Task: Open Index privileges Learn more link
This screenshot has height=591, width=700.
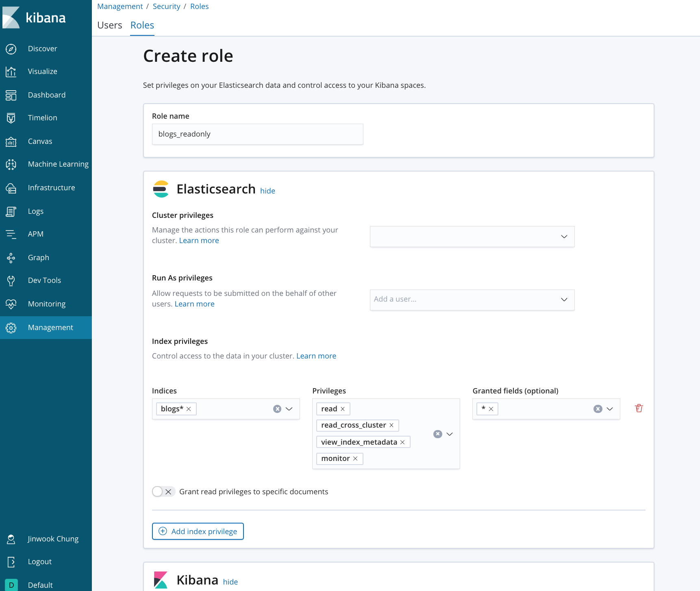Action: point(316,356)
